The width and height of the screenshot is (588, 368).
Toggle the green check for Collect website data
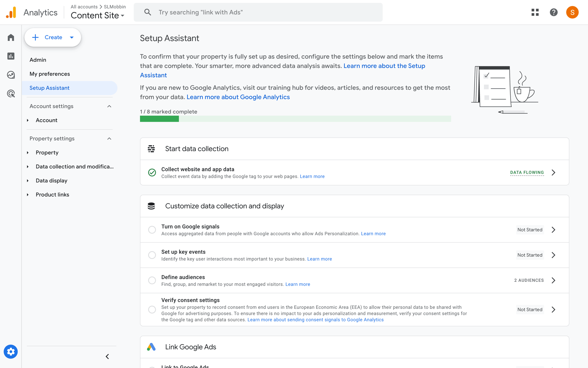point(152,173)
